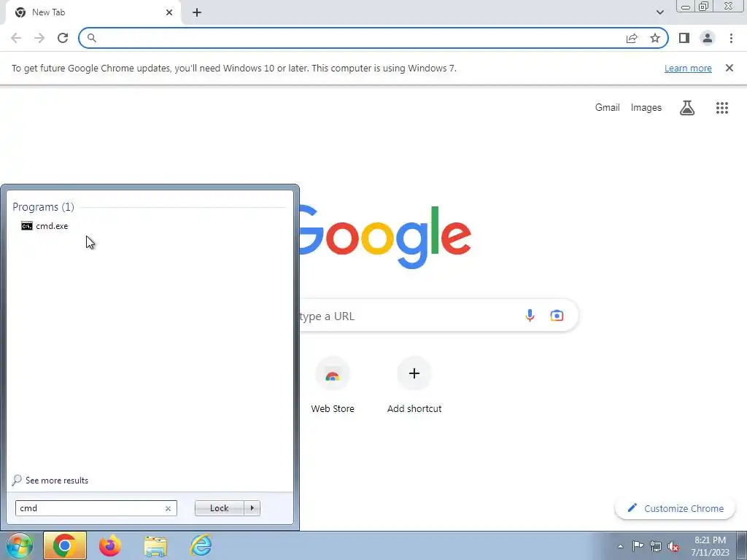Click the Programs (1) header
The height and width of the screenshot is (560, 747).
43,206
